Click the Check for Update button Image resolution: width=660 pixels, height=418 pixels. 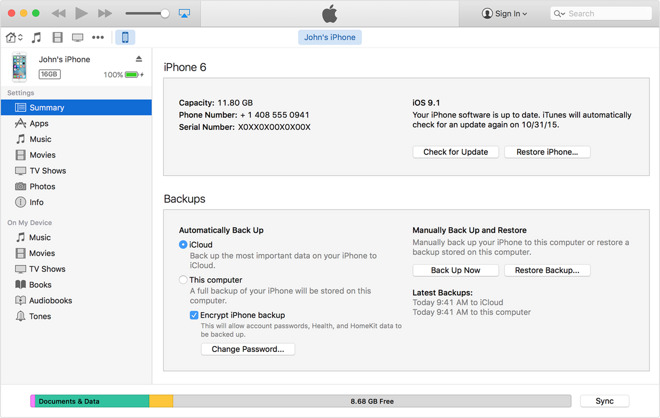pyautogui.click(x=455, y=152)
